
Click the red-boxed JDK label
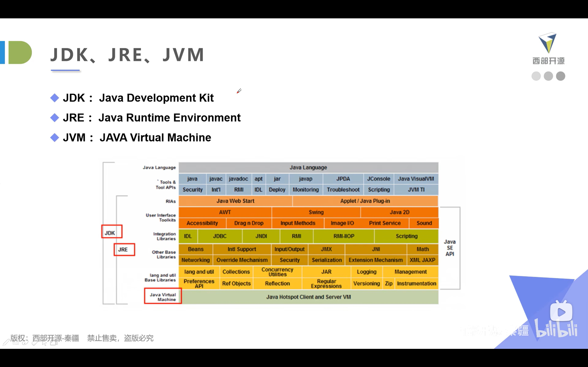point(112,232)
